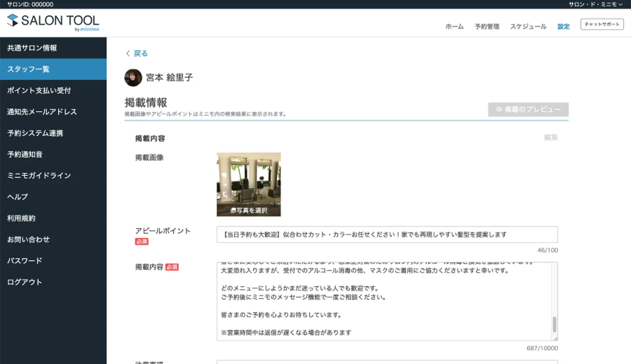Click the 編集 link for 掲載内容
631x364 pixels.
click(551, 138)
